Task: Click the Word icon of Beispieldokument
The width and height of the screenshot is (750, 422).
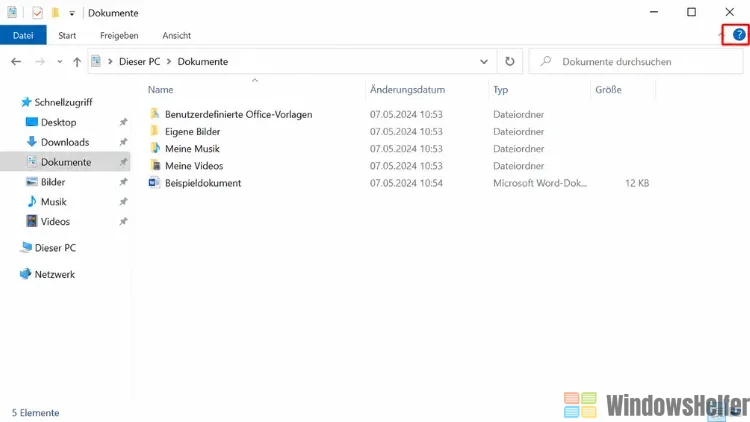Action: 154,183
